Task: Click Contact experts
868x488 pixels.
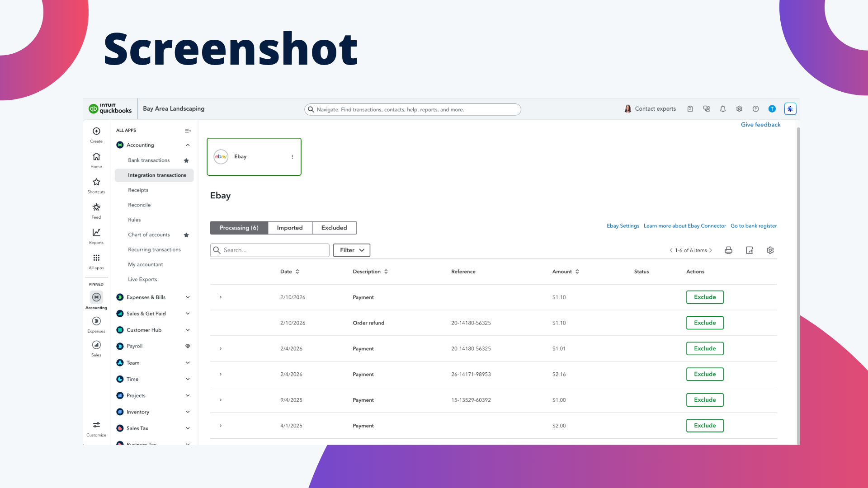Action: (650, 109)
